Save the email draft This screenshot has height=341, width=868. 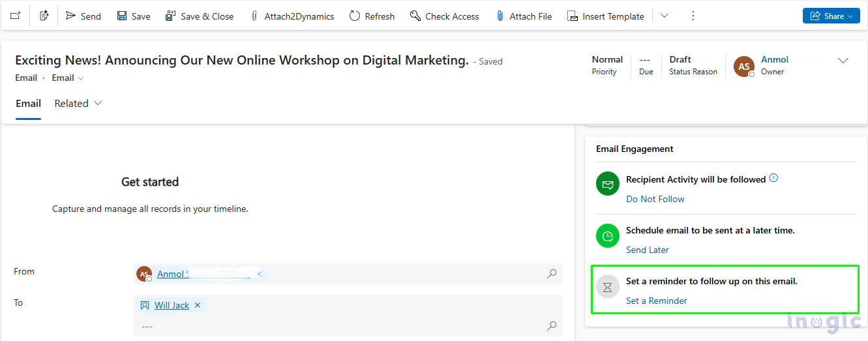point(134,16)
